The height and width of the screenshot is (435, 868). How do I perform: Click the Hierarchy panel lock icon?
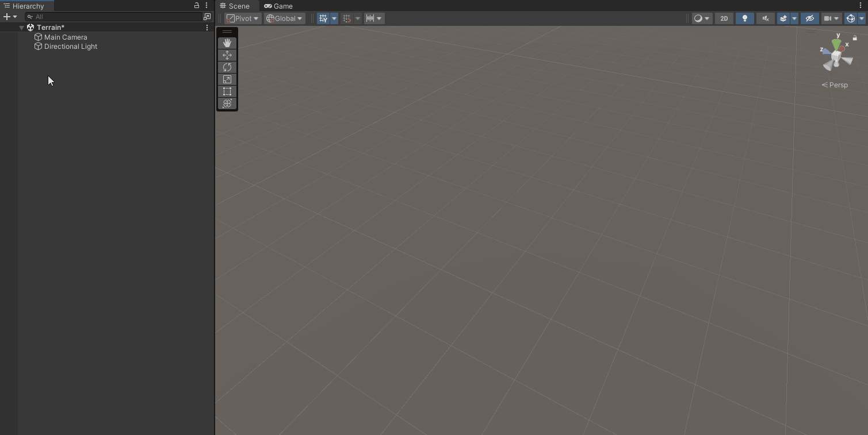(x=197, y=6)
